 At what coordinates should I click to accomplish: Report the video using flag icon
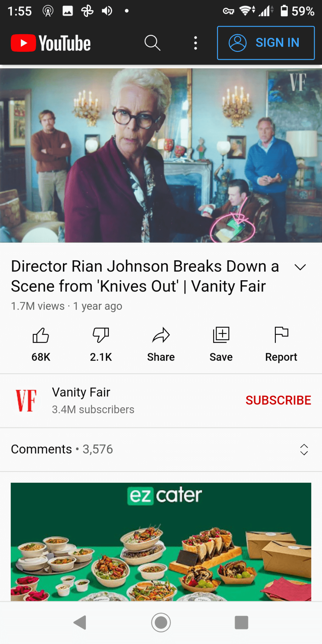281,344
